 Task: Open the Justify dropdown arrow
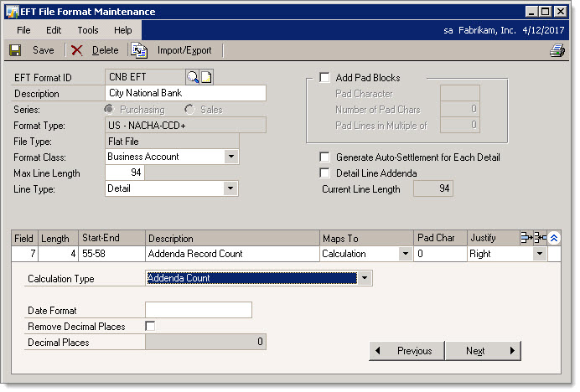pos(540,254)
